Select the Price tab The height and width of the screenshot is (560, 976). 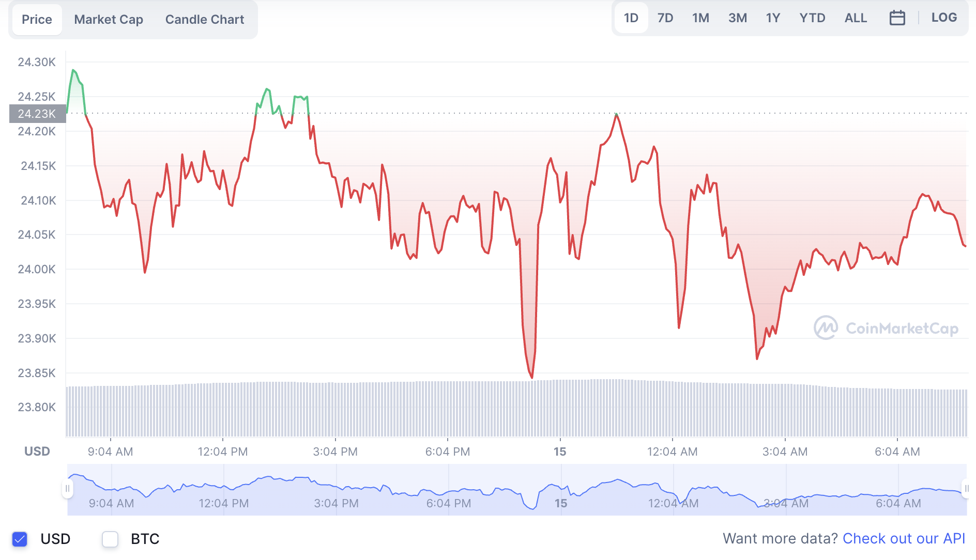pyautogui.click(x=37, y=20)
